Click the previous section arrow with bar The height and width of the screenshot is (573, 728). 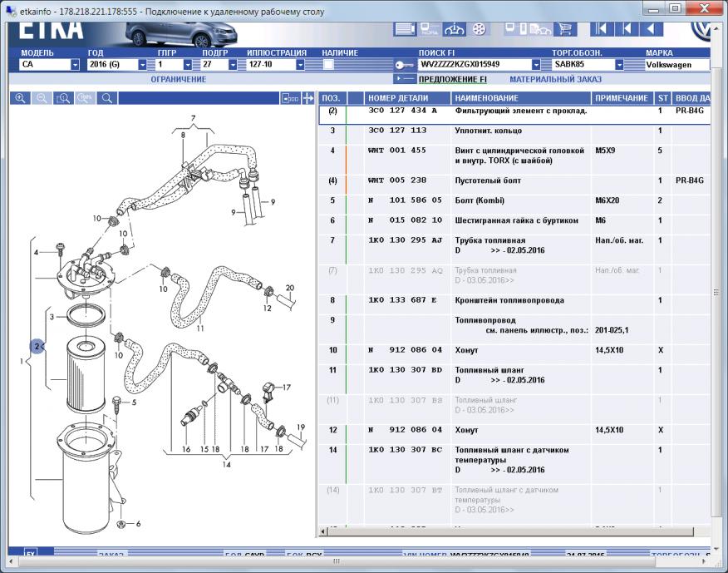click(x=627, y=29)
